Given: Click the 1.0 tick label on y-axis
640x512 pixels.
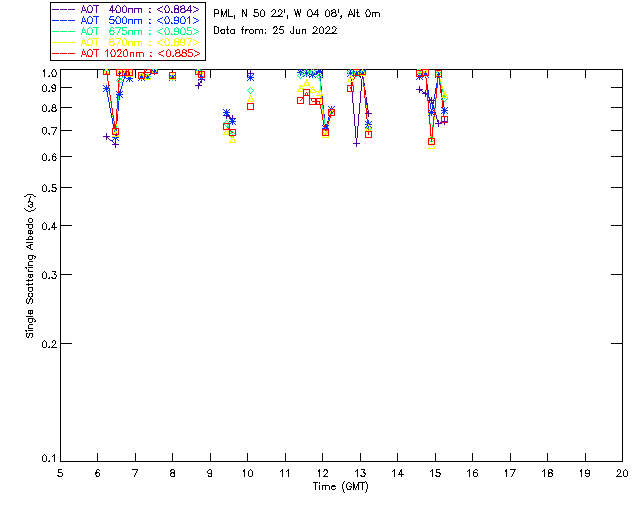Looking at the screenshot, I should 46,73.
